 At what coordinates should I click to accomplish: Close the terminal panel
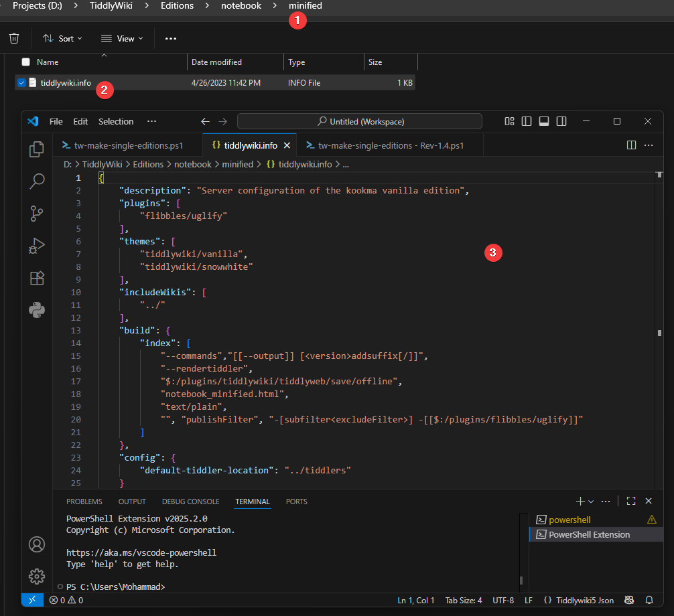pos(649,501)
